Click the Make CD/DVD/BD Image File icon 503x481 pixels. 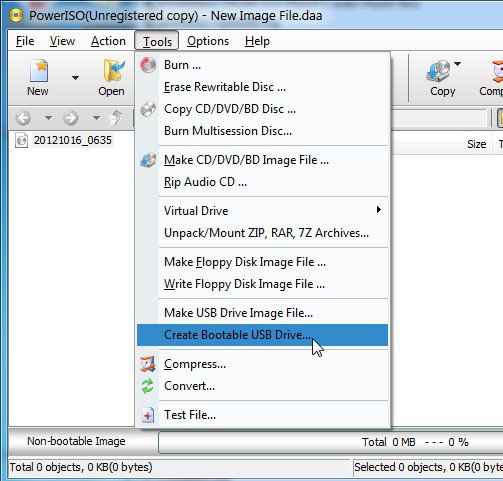point(148,160)
